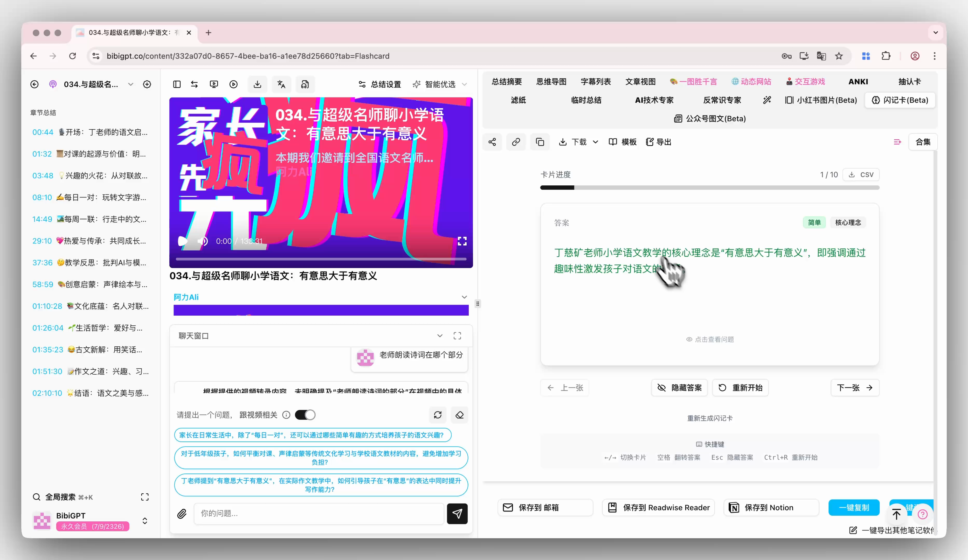This screenshot has height=560, width=968.
Task: Switch to the 公众号图文(Beta) tab
Action: point(710,118)
